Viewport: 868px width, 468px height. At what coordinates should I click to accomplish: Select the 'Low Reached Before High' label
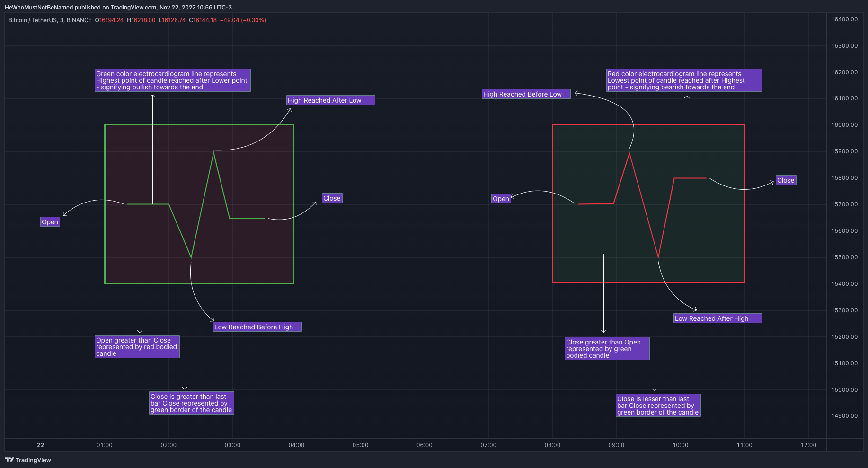pyautogui.click(x=257, y=327)
